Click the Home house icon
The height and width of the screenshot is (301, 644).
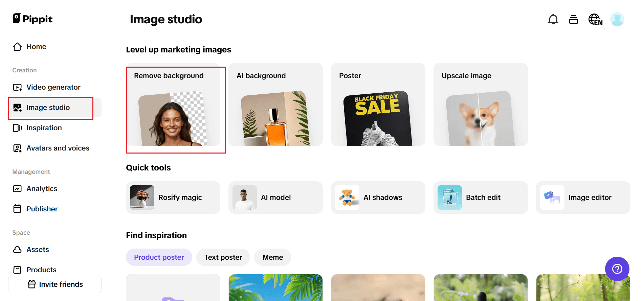(17, 47)
